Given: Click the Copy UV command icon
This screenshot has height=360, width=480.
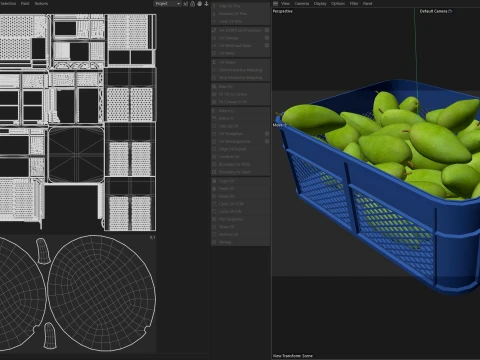Looking at the screenshot, I should [214, 181].
